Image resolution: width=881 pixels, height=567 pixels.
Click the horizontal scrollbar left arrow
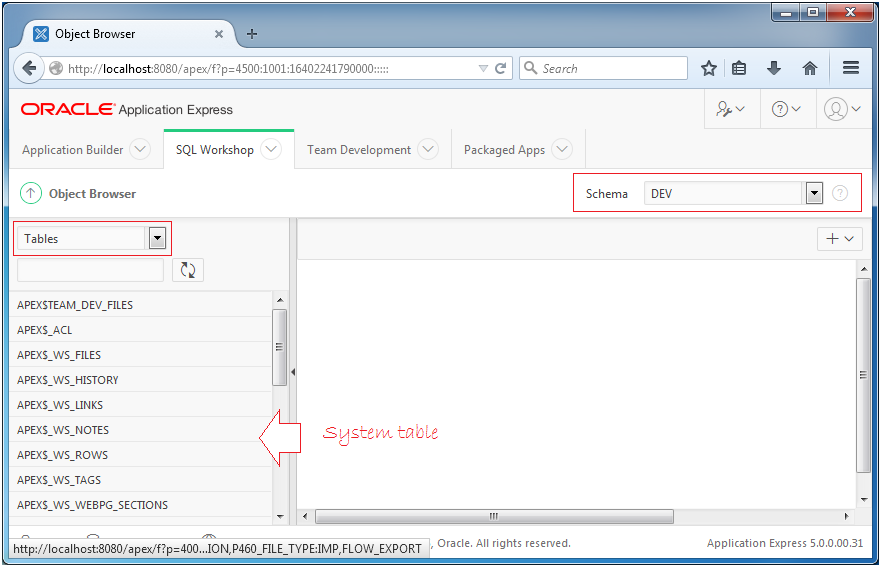305,516
